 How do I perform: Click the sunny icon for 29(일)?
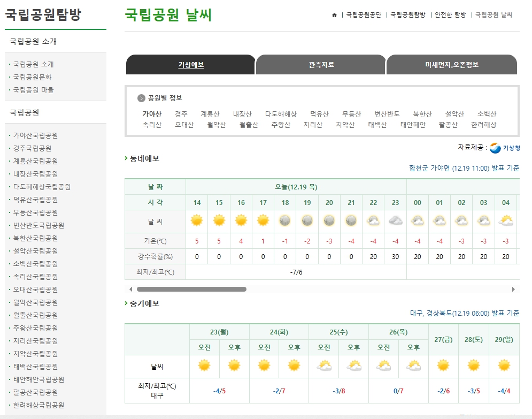(x=504, y=365)
